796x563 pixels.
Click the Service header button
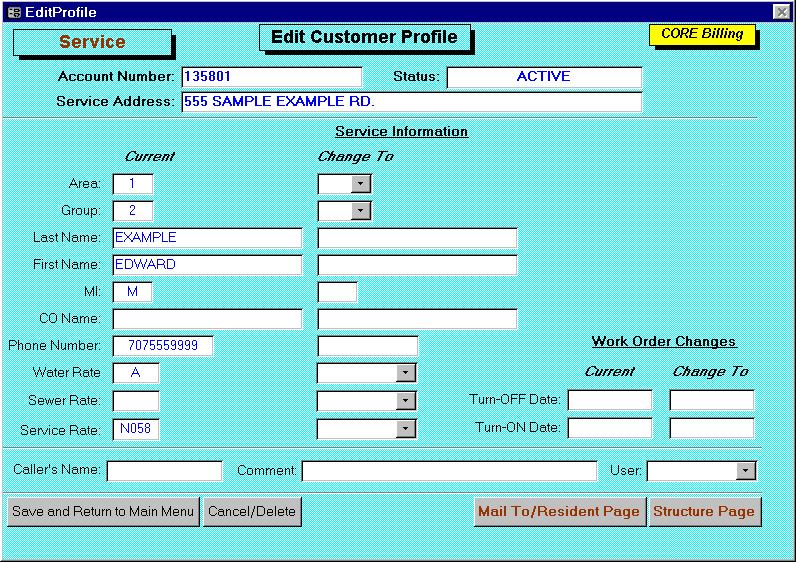[x=92, y=42]
